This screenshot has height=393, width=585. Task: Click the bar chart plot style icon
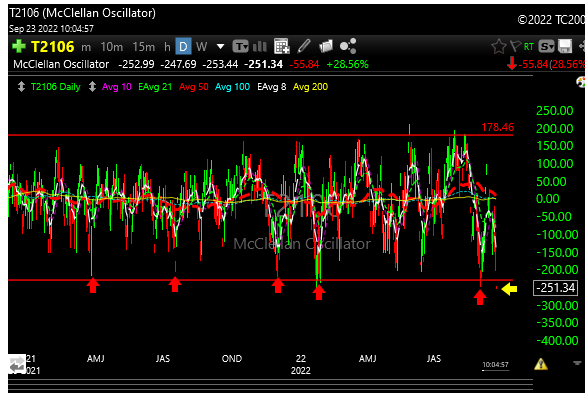tap(260, 47)
